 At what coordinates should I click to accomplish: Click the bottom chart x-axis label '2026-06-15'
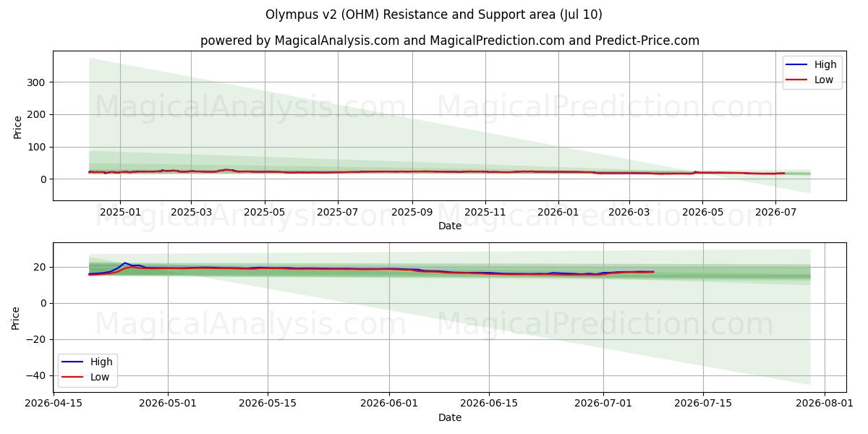point(489,405)
